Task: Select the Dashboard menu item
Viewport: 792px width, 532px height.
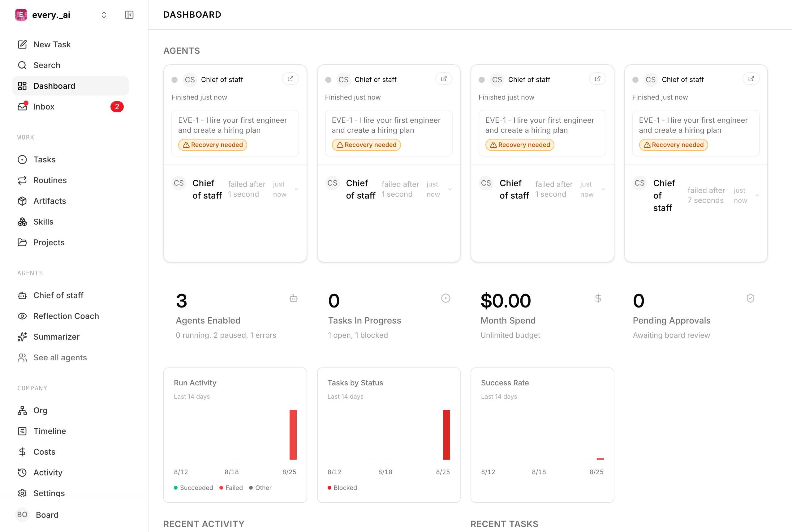Action: pos(70,86)
